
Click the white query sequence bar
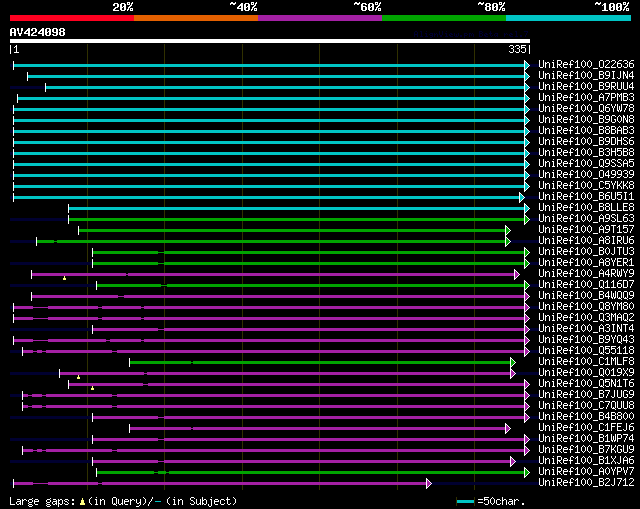coord(270,41)
